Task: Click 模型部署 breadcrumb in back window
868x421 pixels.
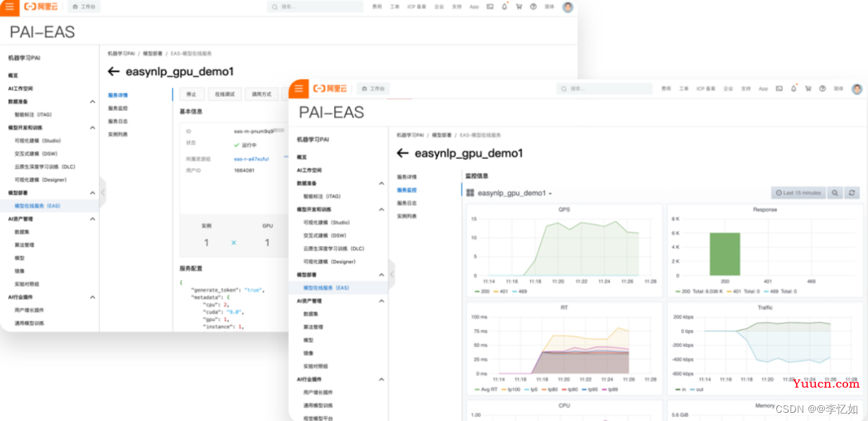Action: (153, 53)
